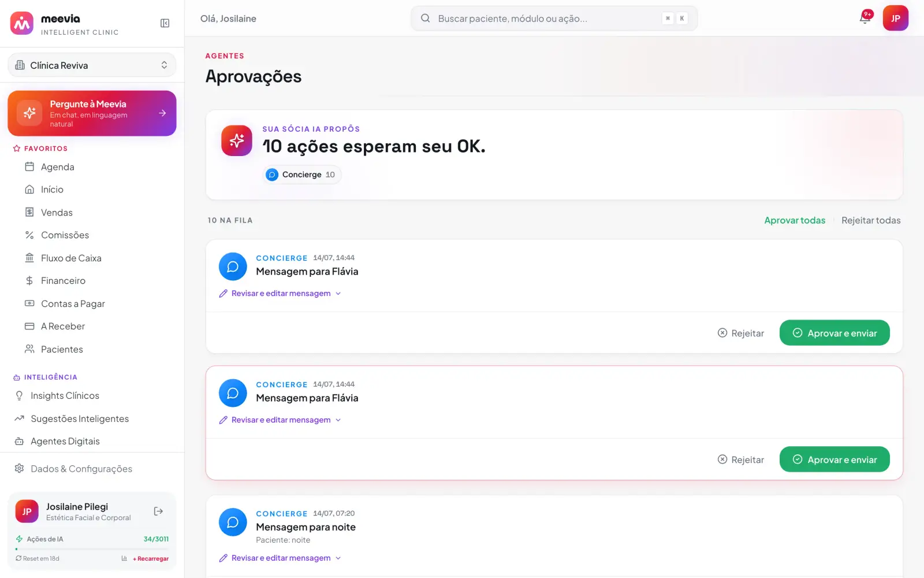Screen dimensions: 924x578
Task: Click Paciente: noite label
Action: [x=283, y=540]
